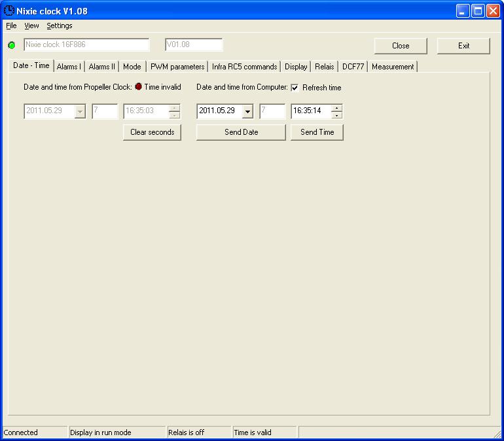Decrease the computer time with down arrow
This screenshot has width=504, height=441.
coord(336,115)
